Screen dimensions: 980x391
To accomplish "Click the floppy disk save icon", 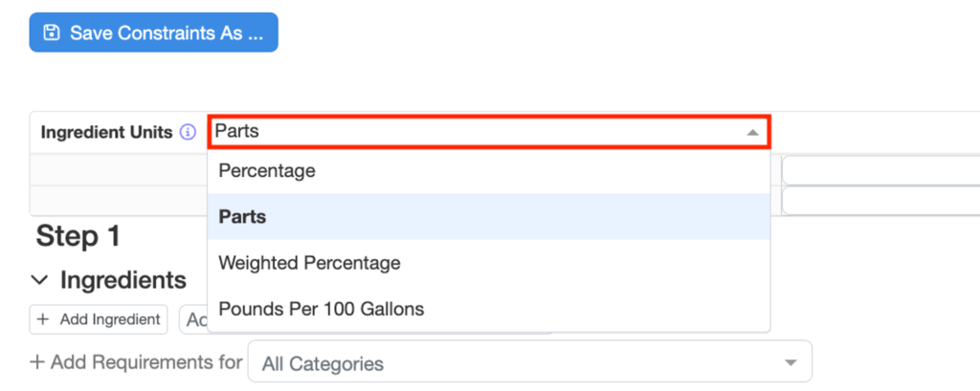I will (52, 33).
